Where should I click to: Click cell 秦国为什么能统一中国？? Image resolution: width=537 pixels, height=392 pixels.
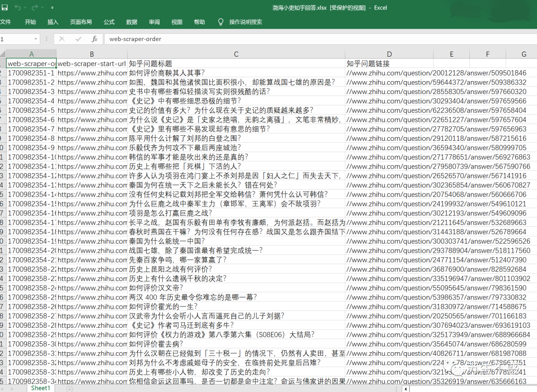(236, 241)
